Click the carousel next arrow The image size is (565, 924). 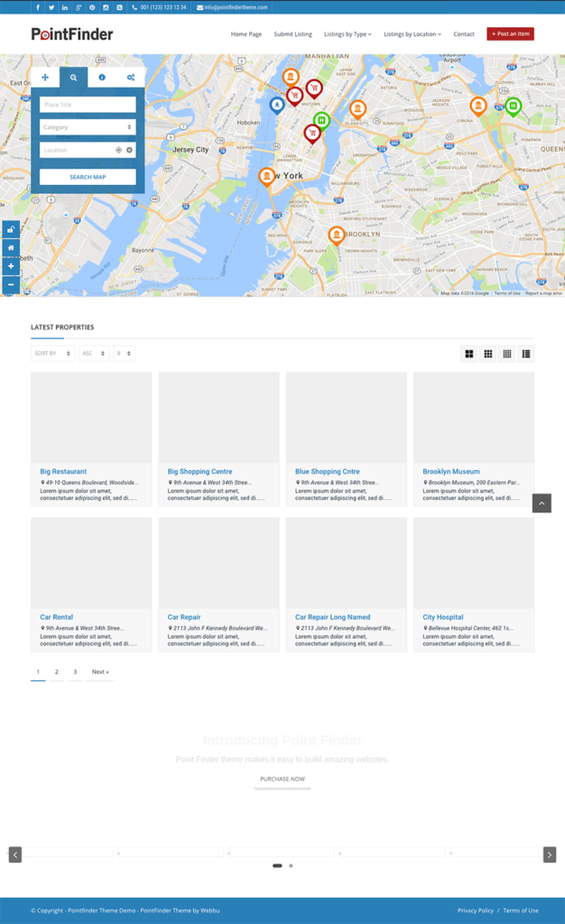[x=550, y=855]
